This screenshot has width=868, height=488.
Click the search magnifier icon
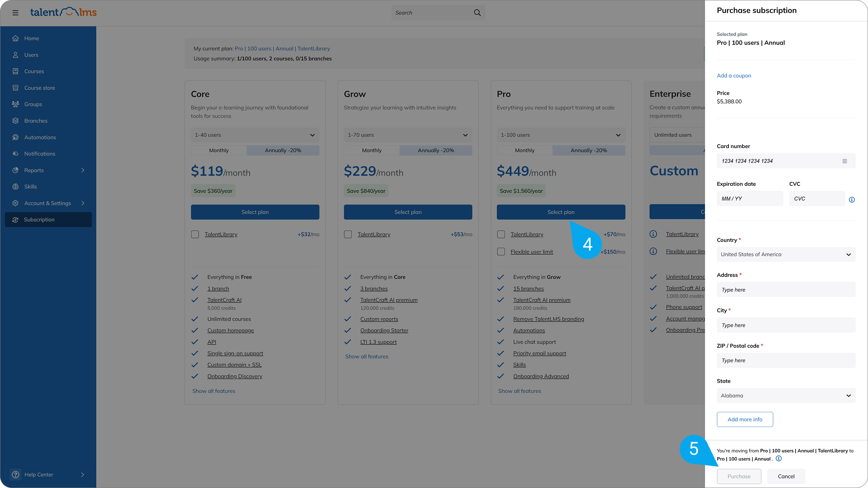pos(477,13)
